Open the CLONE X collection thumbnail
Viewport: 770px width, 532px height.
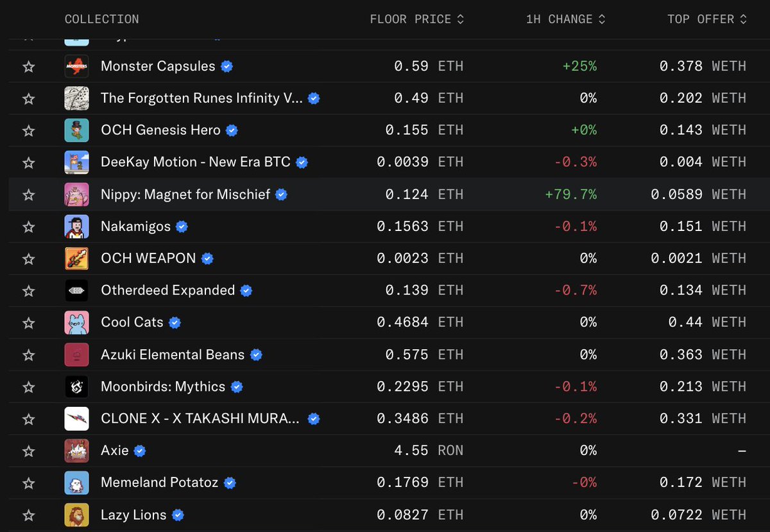click(x=77, y=419)
